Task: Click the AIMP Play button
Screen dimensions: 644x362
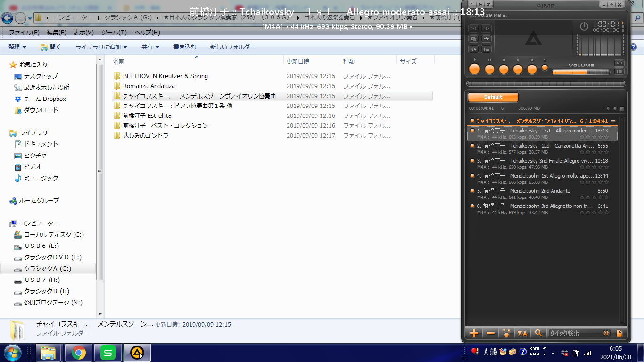Action: [475, 69]
